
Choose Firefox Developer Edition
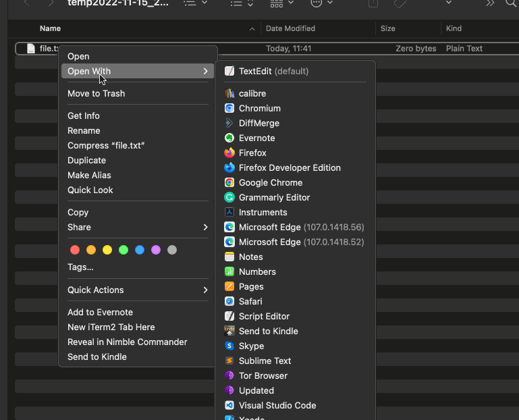tap(295, 168)
